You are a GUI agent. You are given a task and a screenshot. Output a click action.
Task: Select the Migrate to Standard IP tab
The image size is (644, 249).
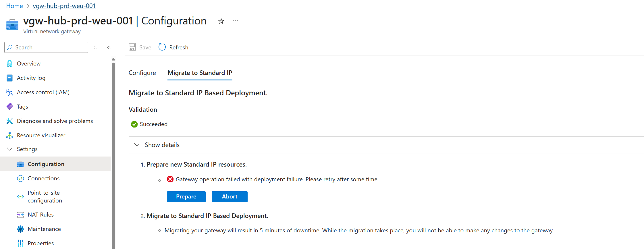tap(200, 73)
